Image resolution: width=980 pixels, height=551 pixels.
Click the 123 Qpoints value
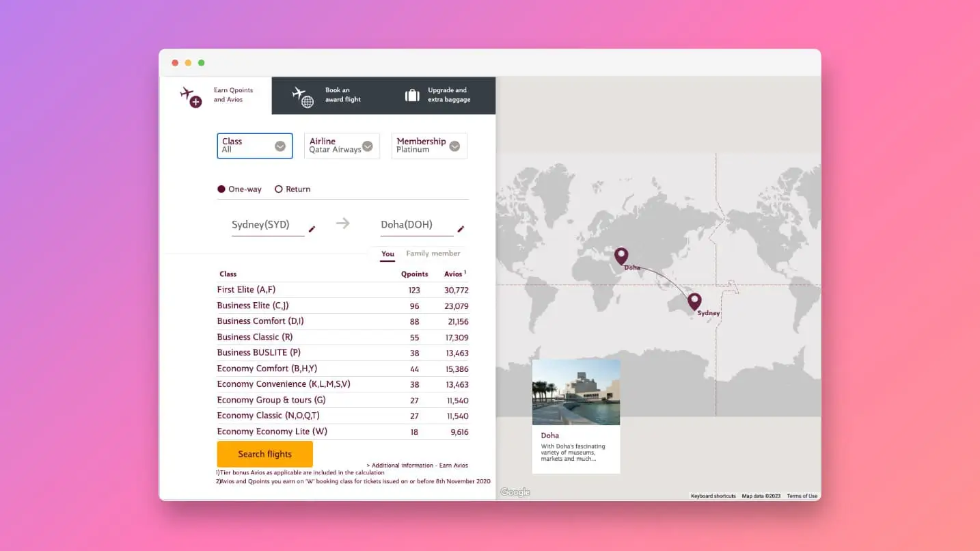coord(414,291)
